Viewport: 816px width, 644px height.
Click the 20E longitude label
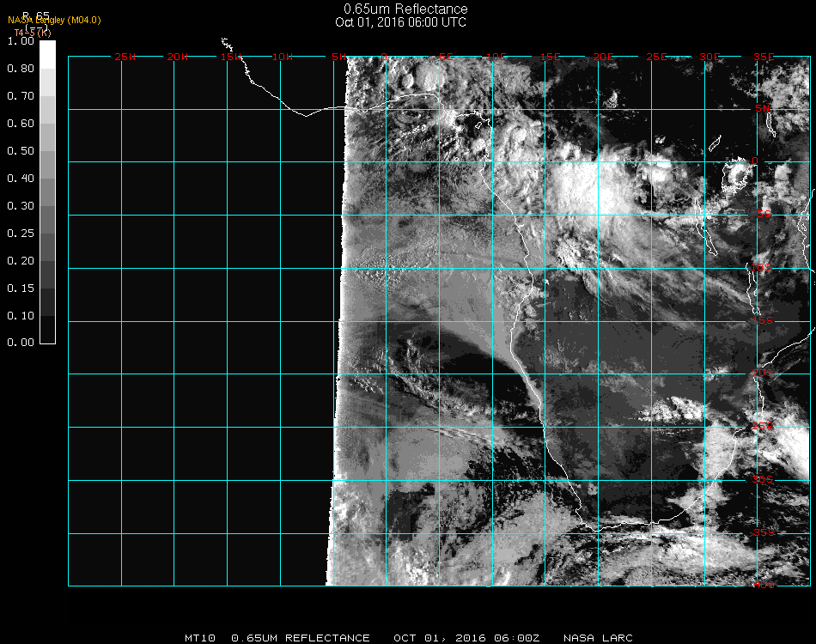[604, 57]
